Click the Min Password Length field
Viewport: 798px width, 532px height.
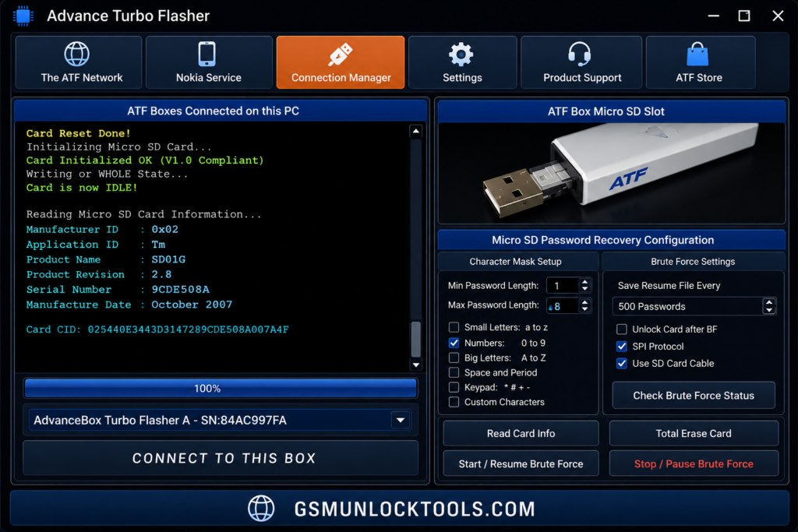tap(563, 286)
